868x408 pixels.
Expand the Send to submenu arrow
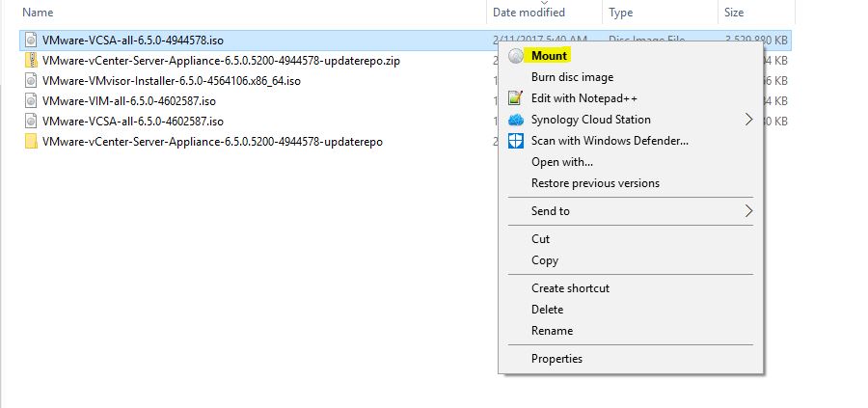[x=749, y=211]
